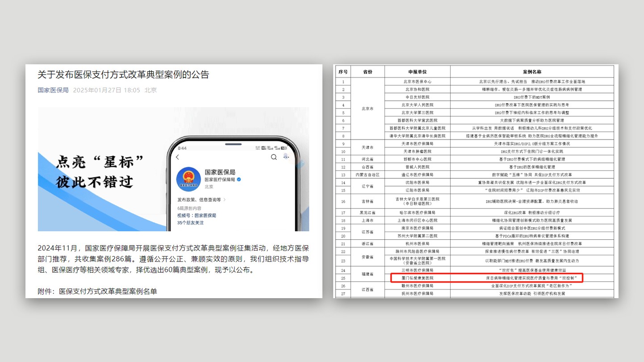Click the three-dot more icon in phone
Image resolution: width=644 pixels, height=362 pixels.
point(286,157)
